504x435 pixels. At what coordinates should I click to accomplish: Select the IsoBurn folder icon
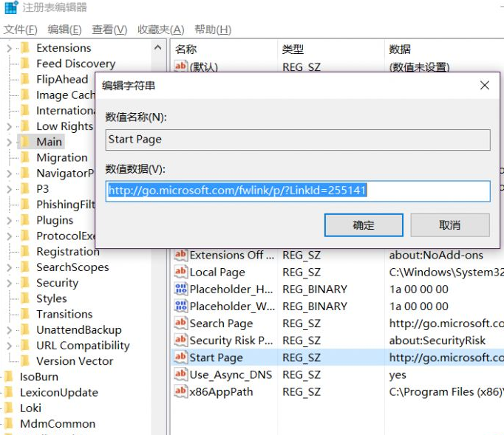pyautogui.click(x=9, y=377)
